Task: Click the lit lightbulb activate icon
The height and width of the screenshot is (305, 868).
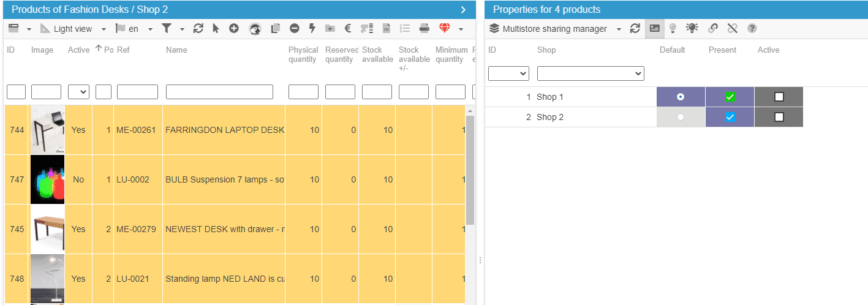Action: [x=692, y=28]
